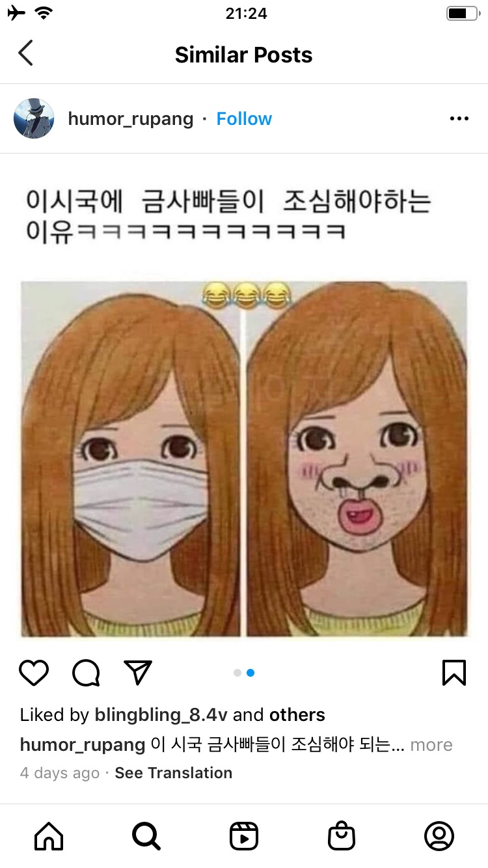View others who liked the post
Viewport: 488px width, 868px height.
pyautogui.click(x=297, y=714)
